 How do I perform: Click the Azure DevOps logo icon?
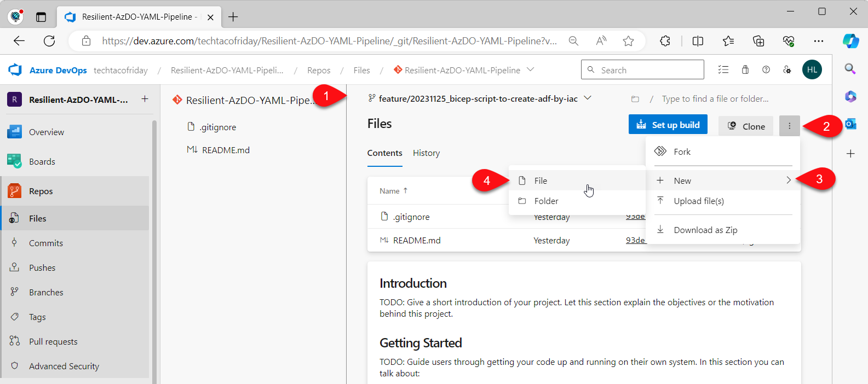tap(15, 70)
